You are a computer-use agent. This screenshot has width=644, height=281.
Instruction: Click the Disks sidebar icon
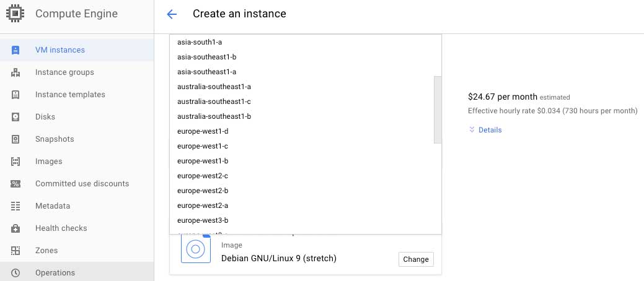click(15, 117)
